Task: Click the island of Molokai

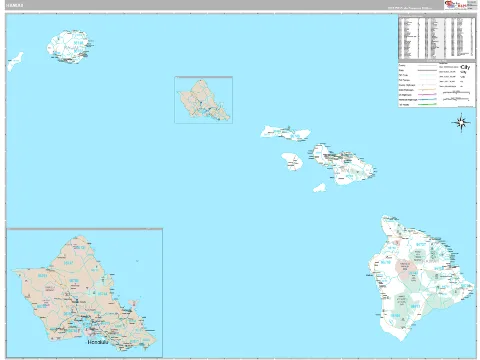Action: (x=285, y=133)
